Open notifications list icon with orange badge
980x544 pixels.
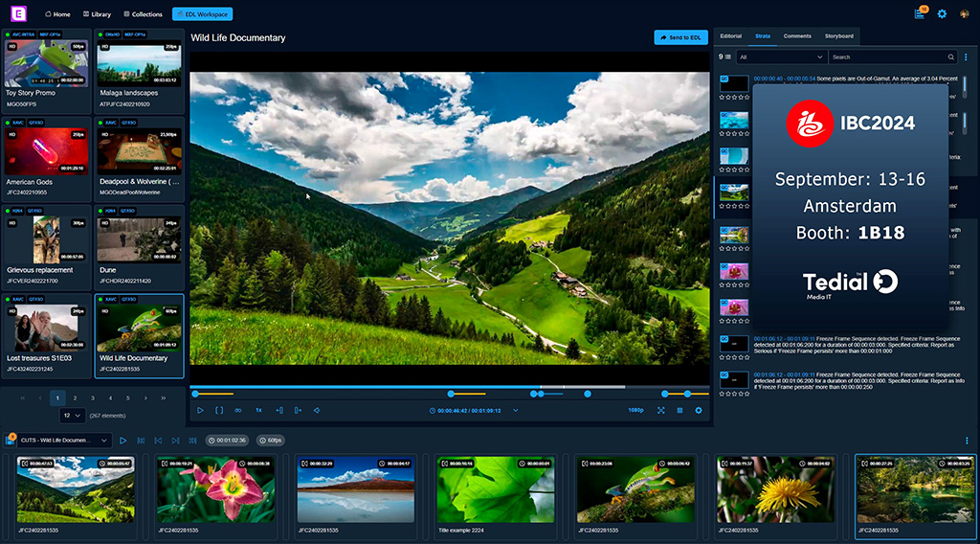coord(920,13)
